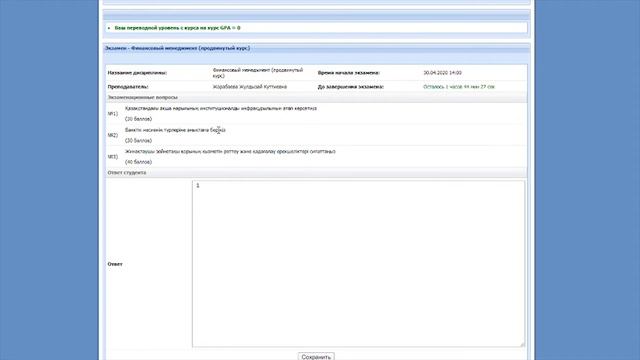640x360 pixels.
Task: Click the exam question №3 text
Action: 230,151
